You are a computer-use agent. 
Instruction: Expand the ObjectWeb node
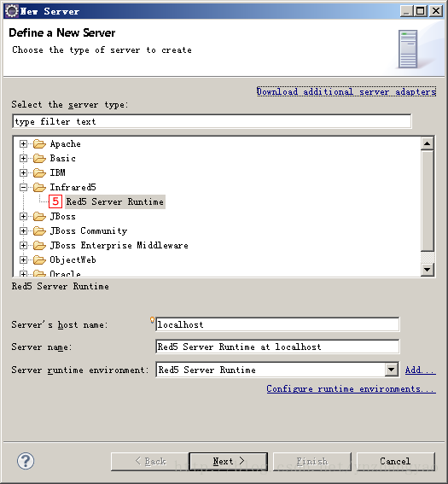23,259
